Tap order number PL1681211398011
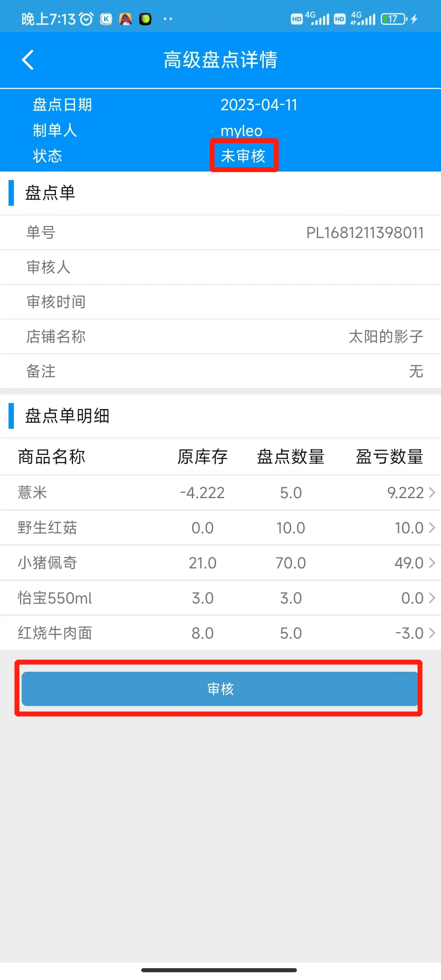Viewport: 441px width, 980px height. pos(365,233)
